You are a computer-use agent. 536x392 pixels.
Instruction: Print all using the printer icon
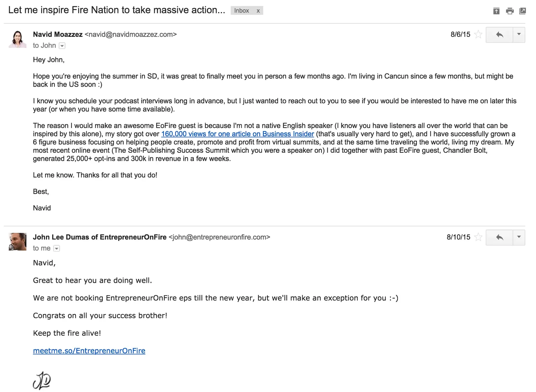510,11
